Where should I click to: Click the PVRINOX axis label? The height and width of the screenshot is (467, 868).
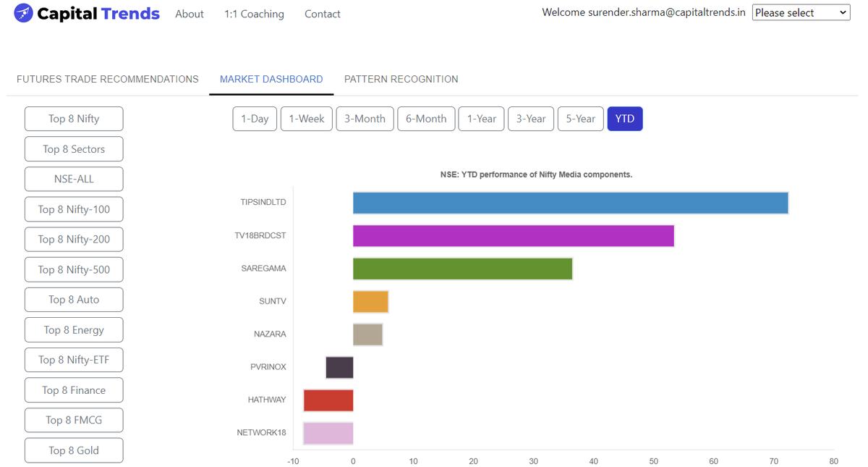pyautogui.click(x=268, y=367)
